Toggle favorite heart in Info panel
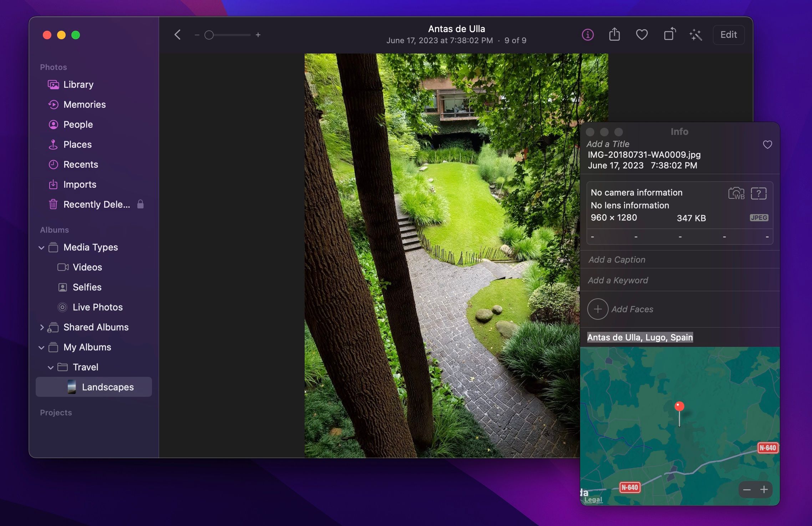 point(767,145)
